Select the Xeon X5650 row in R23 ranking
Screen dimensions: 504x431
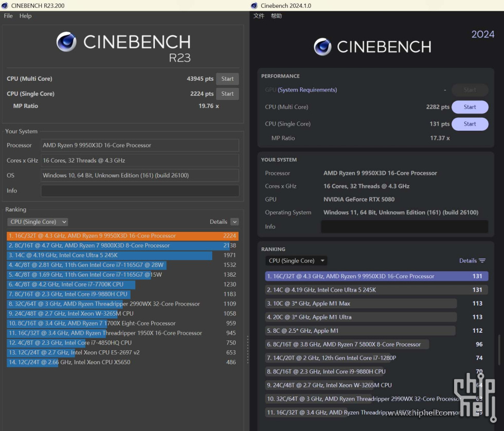click(x=122, y=362)
